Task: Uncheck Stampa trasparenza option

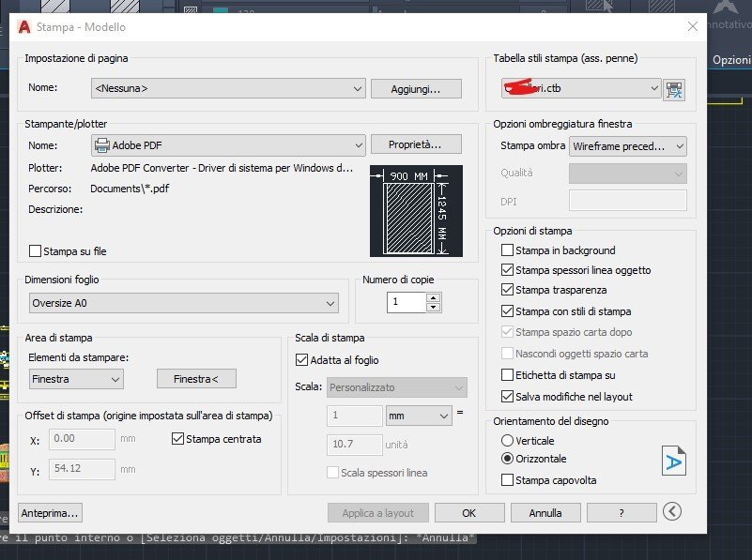Action: coord(507,289)
